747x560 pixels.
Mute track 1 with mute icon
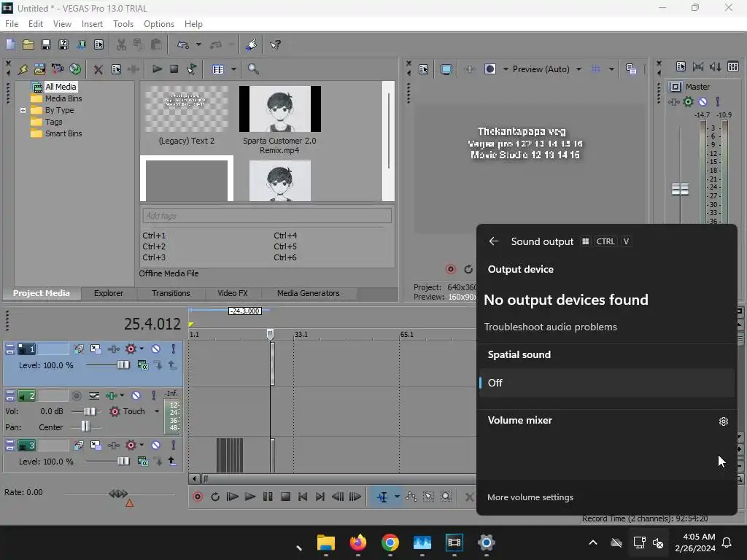coord(156,349)
